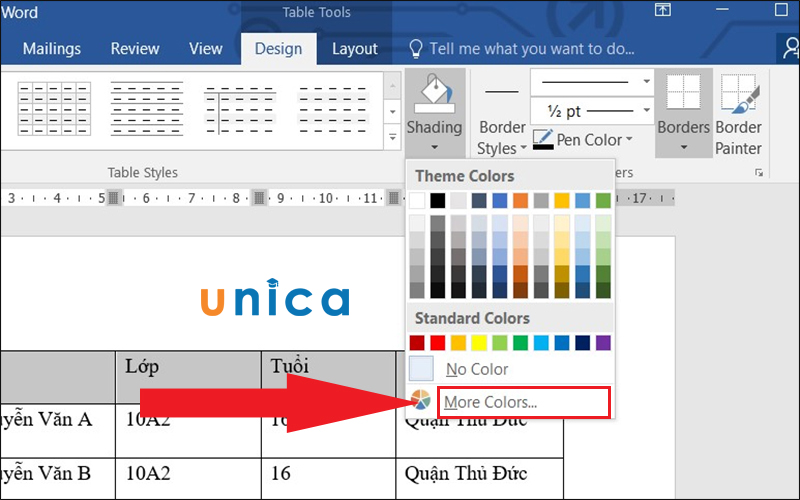
Task: Pick green theme color swatch in top row
Action: pos(603,201)
